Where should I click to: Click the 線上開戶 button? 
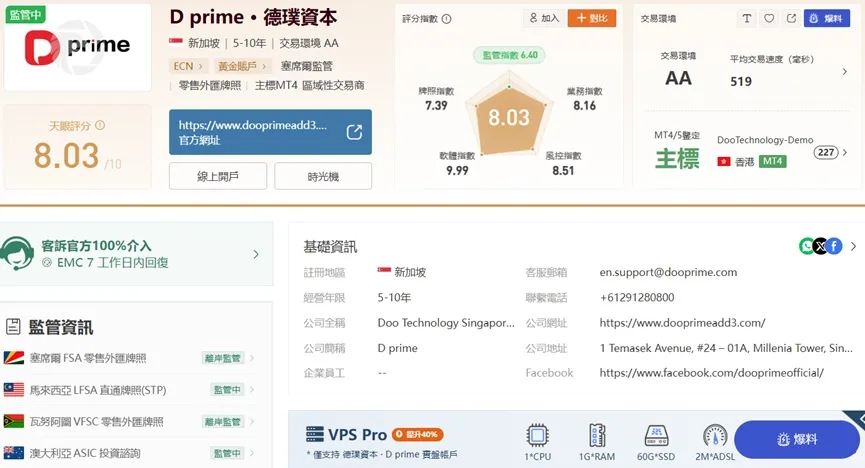[x=218, y=176]
